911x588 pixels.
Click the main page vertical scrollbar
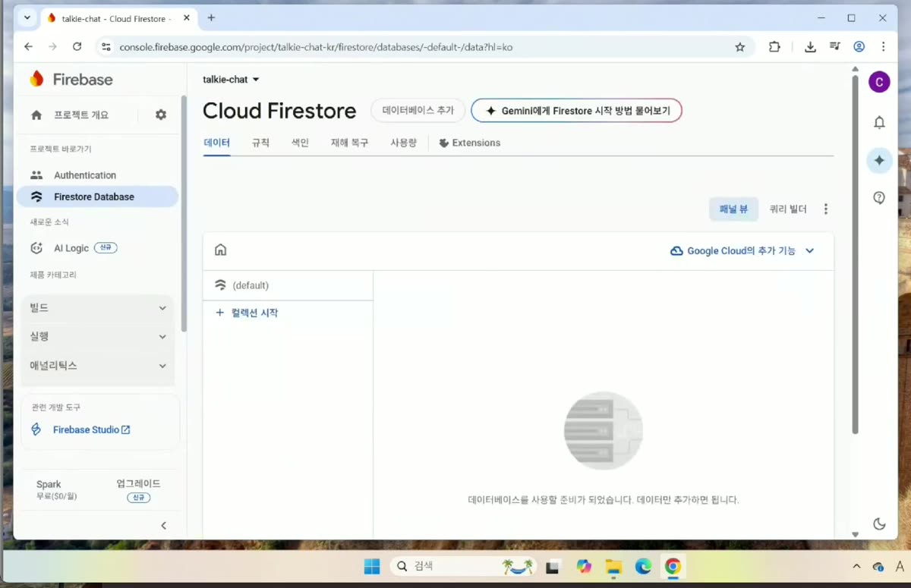point(856,254)
